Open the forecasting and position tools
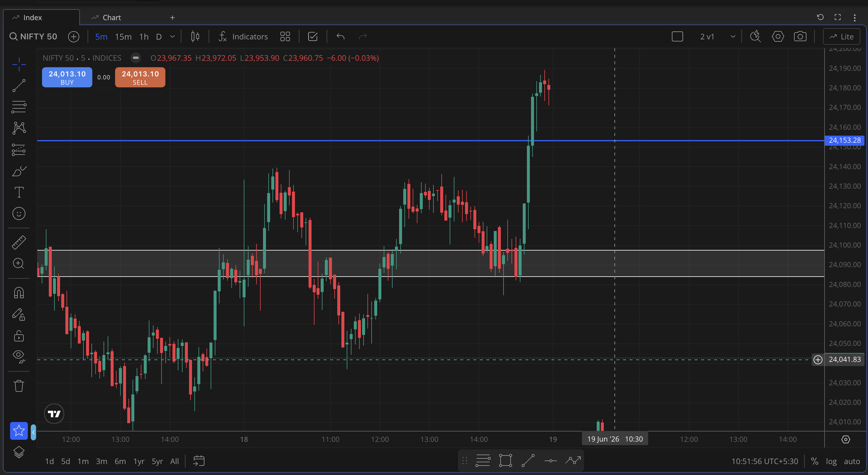The image size is (868, 475). click(x=19, y=150)
